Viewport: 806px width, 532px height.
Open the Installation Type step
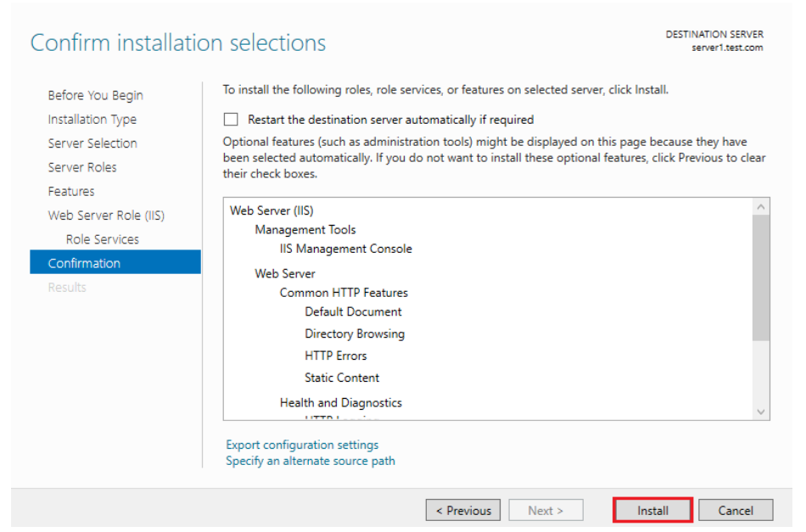coord(92,120)
